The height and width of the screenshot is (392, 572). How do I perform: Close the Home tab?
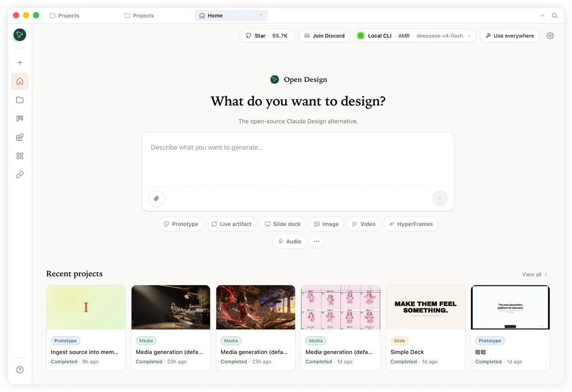coord(261,16)
